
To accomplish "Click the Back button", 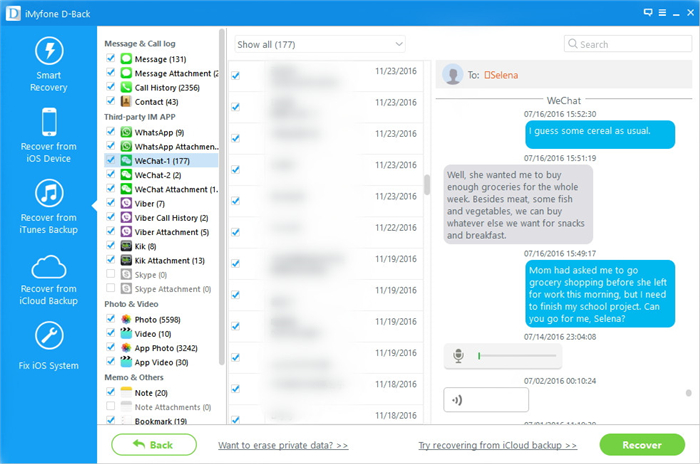I will tap(154, 444).
